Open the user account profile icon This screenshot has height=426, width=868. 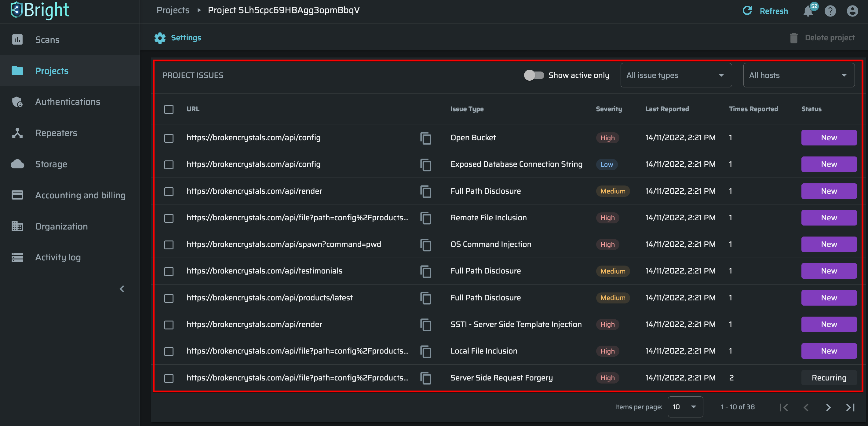[x=852, y=11]
